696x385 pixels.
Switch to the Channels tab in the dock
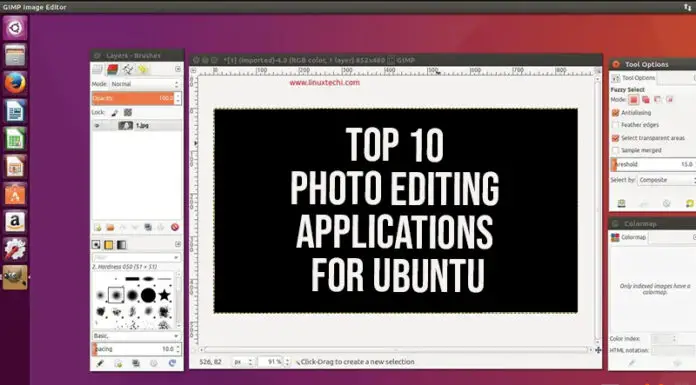pyautogui.click(x=112, y=69)
